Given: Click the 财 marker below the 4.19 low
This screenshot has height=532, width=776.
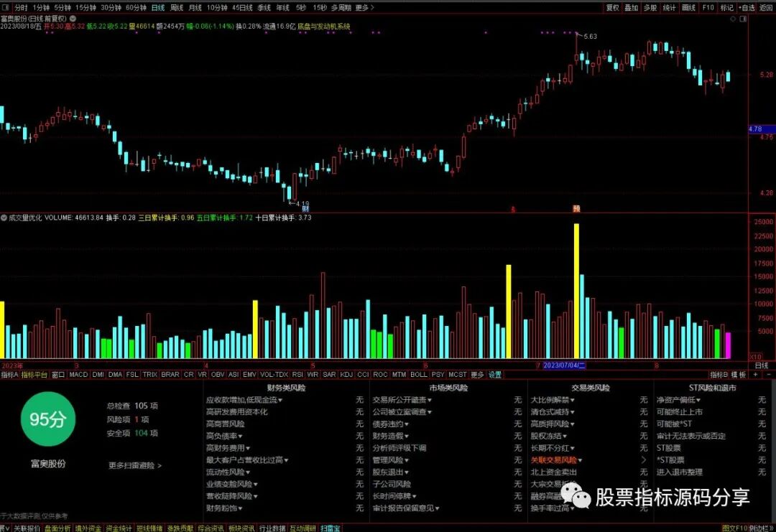Looking at the screenshot, I should [x=305, y=209].
